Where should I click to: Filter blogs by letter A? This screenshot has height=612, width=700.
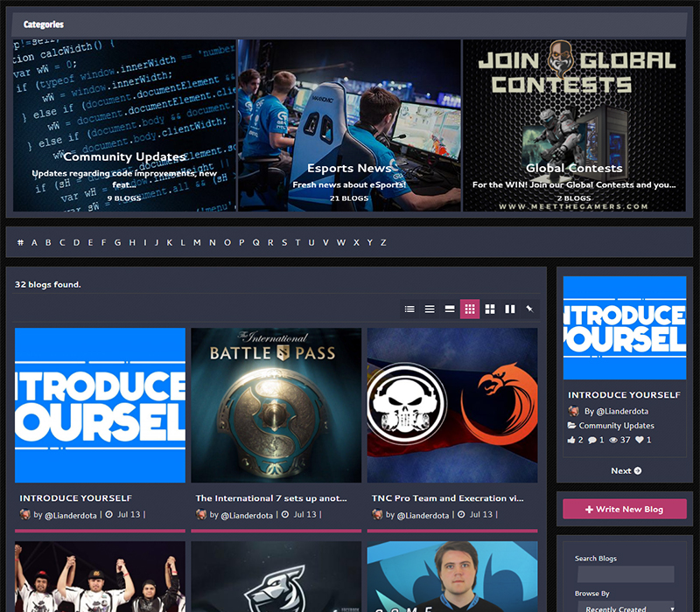pyautogui.click(x=34, y=242)
